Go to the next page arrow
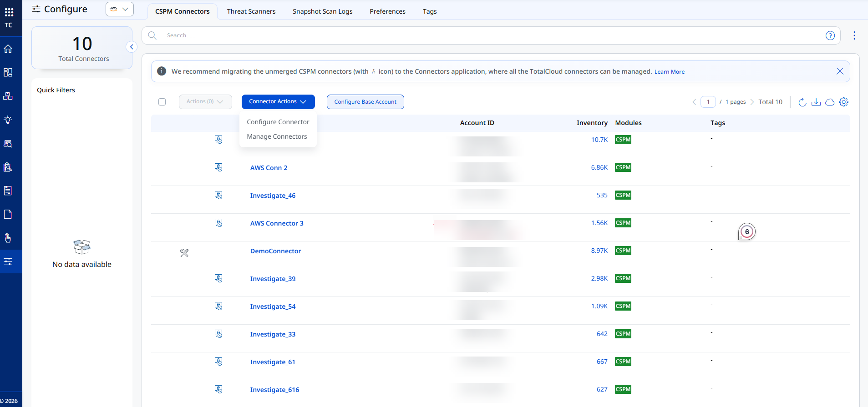The width and height of the screenshot is (868, 407). coord(752,102)
